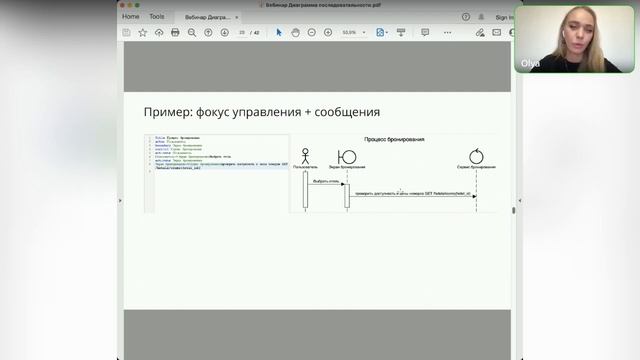
Task: Open the Tools tab
Action: (x=157, y=17)
